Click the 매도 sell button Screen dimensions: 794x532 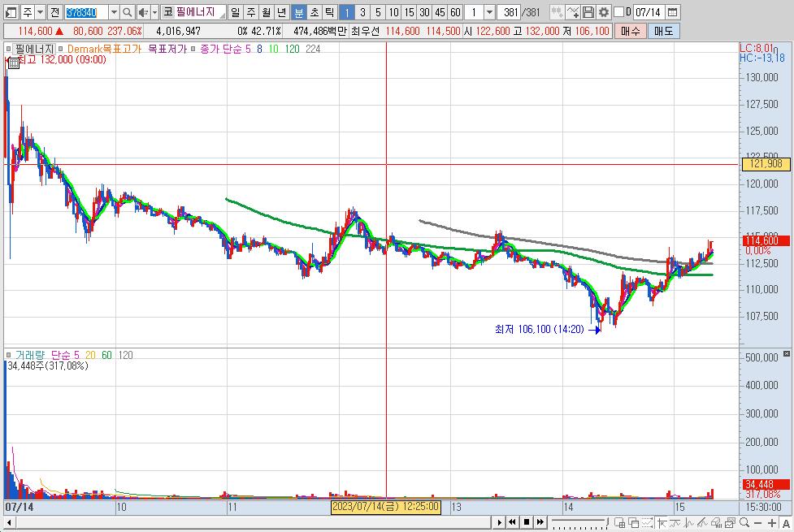click(x=663, y=31)
